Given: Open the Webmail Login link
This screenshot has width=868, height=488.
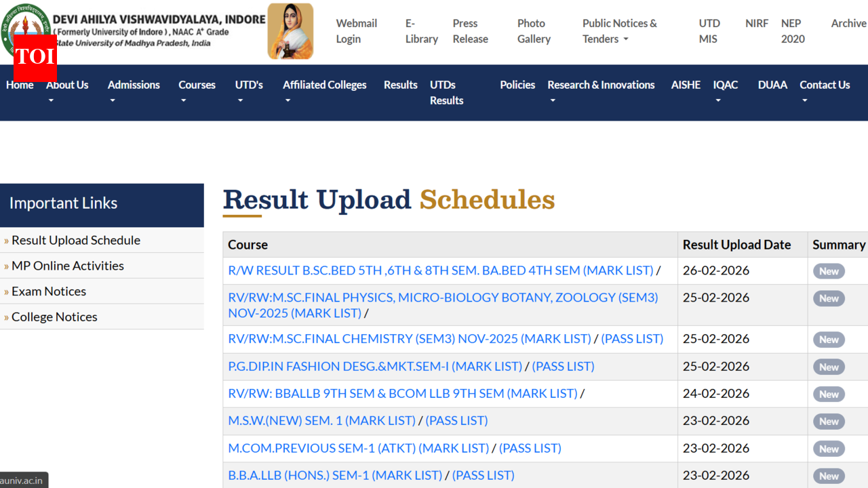Looking at the screenshot, I should coord(357,30).
